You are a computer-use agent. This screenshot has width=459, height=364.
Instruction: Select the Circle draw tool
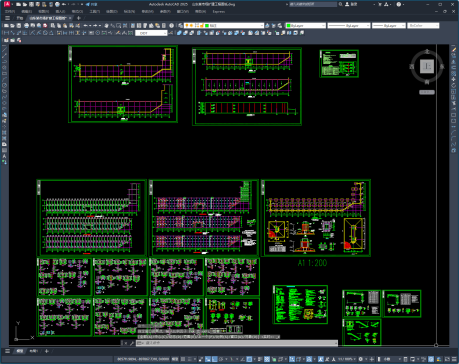(x=4, y=85)
